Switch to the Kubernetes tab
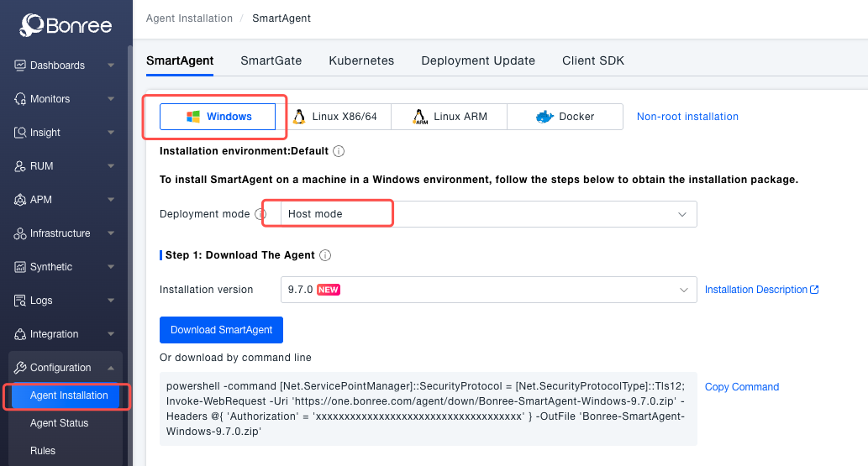Image resolution: width=868 pixels, height=466 pixels. 361,60
